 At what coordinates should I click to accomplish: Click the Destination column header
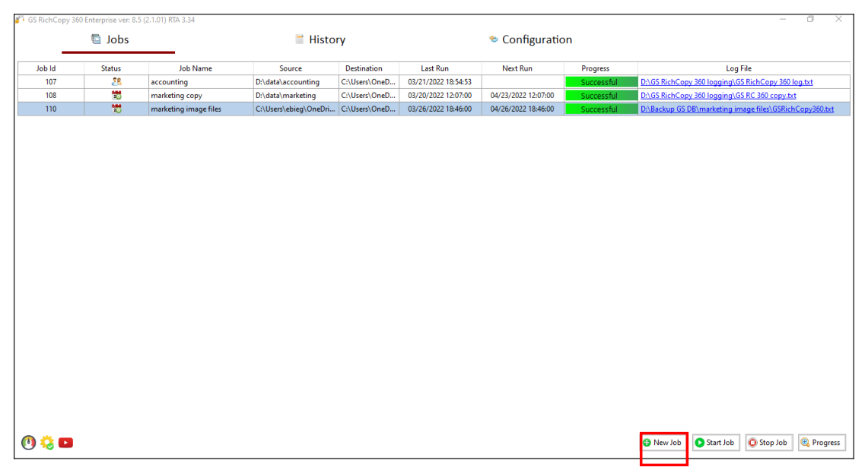[369, 68]
